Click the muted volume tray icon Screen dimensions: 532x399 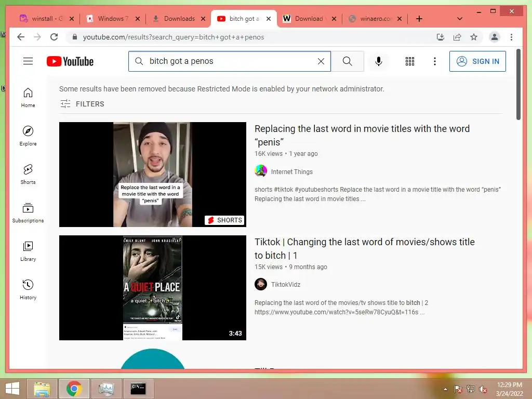(483, 389)
